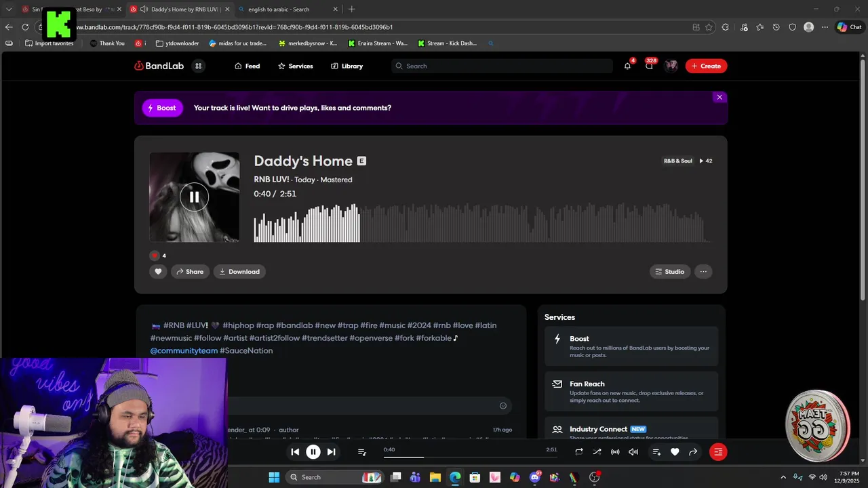Download the Daddy's Home track
The width and height of the screenshot is (868, 488).
pos(239,272)
